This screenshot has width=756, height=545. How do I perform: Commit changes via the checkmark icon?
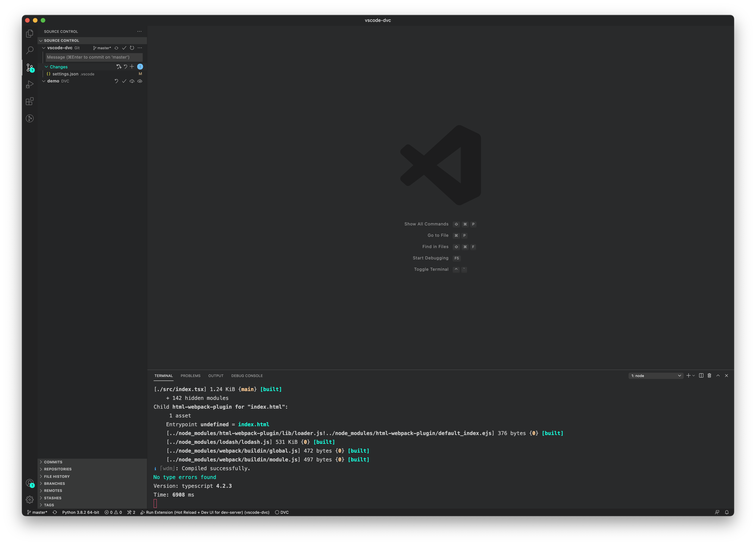[x=124, y=48]
